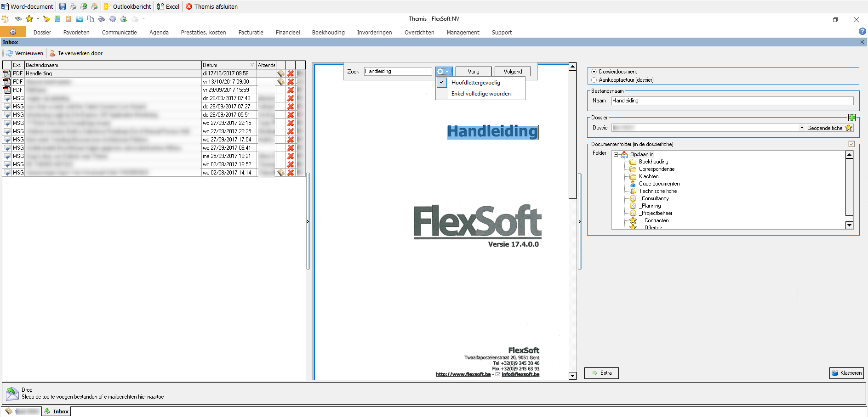This screenshot has width=868, height=417.
Task: Click the orange gear application menu button
Action: click(x=13, y=32)
